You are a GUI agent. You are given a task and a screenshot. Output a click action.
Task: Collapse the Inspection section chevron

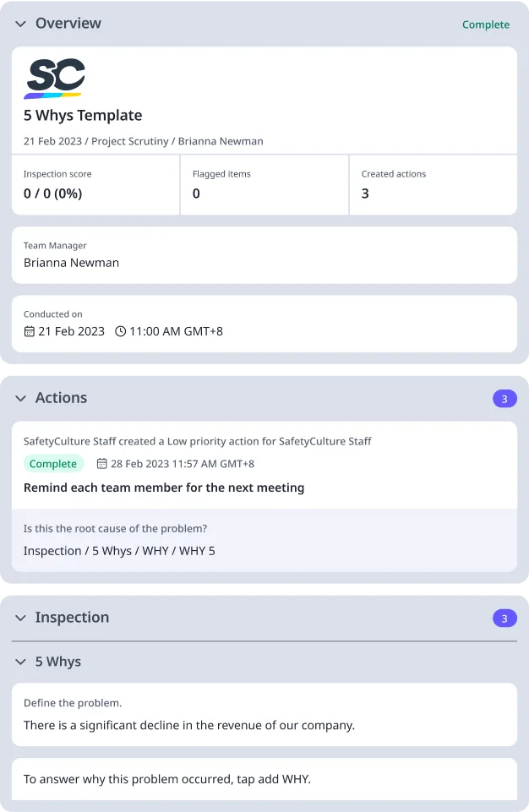coord(20,618)
